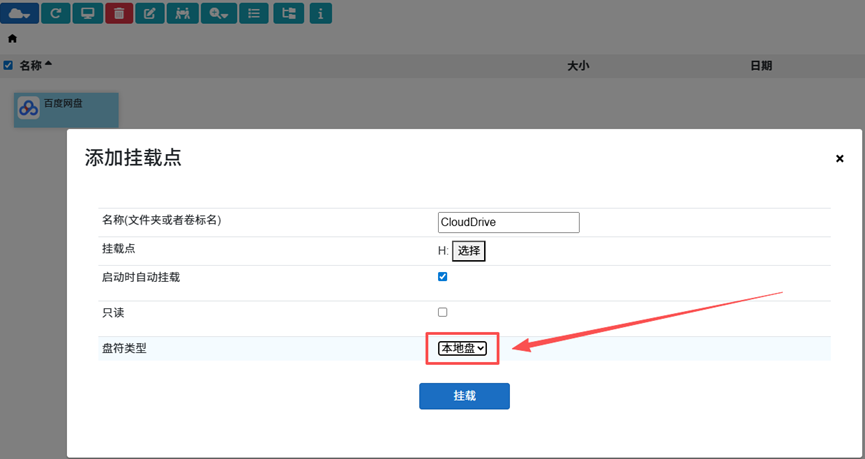Open the cloud add-storage dropdown button
Viewport: 865px width, 459px height.
pyautogui.click(x=20, y=13)
